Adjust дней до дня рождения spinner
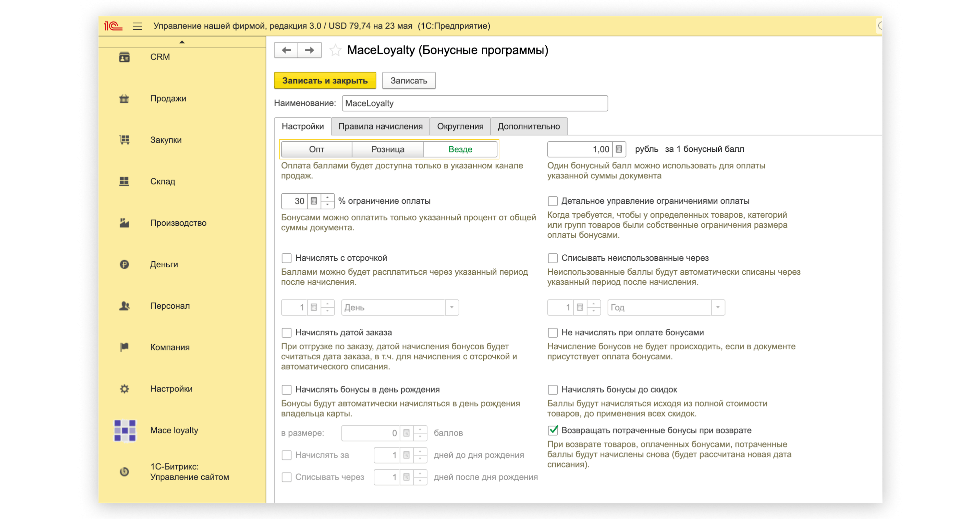The width and height of the screenshot is (980, 519). [x=420, y=455]
